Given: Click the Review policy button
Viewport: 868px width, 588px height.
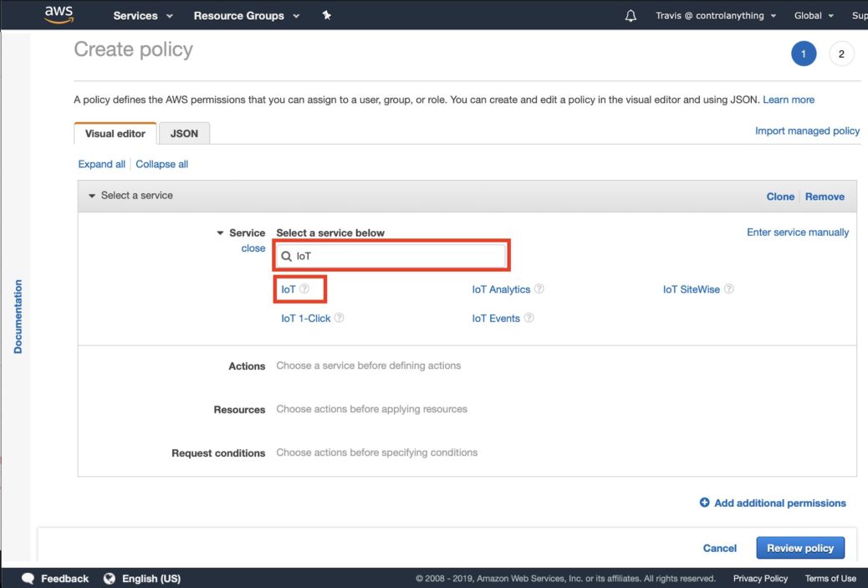Looking at the screenshot, I should tap(799, 548).
